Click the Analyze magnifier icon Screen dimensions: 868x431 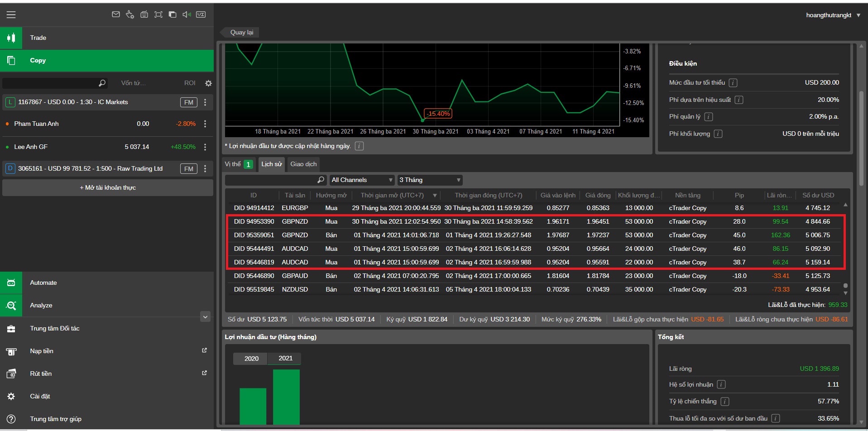tap(11, 306)
